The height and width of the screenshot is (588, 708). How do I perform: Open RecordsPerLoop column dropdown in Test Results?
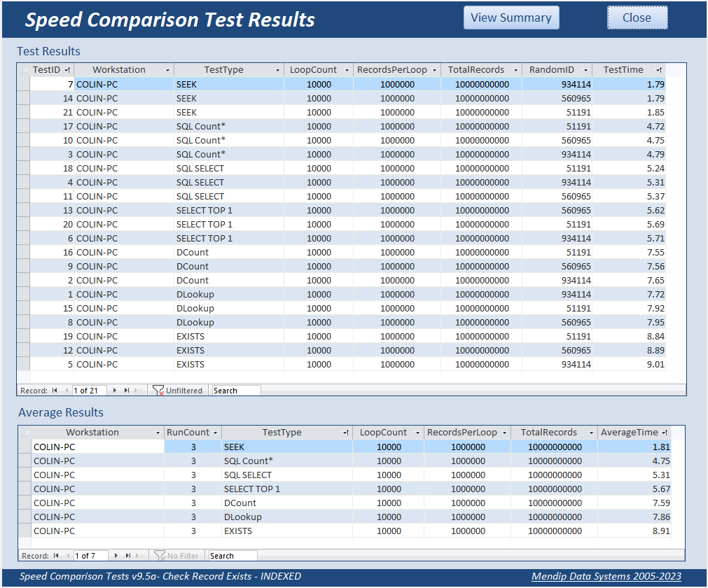434,70
